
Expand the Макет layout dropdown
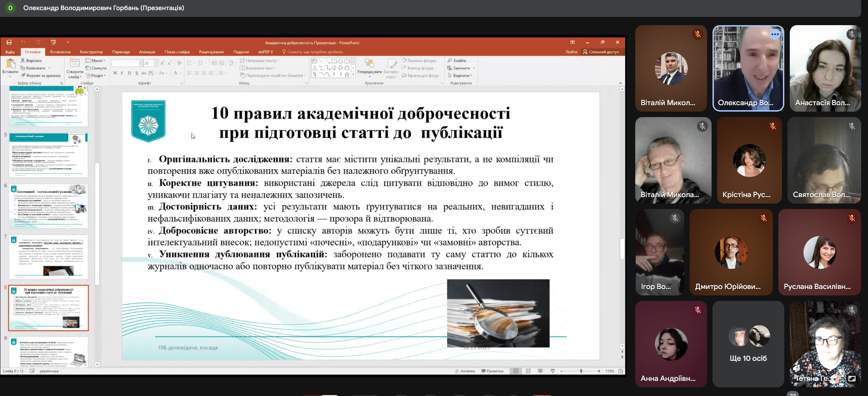click(x=96, y=60)
